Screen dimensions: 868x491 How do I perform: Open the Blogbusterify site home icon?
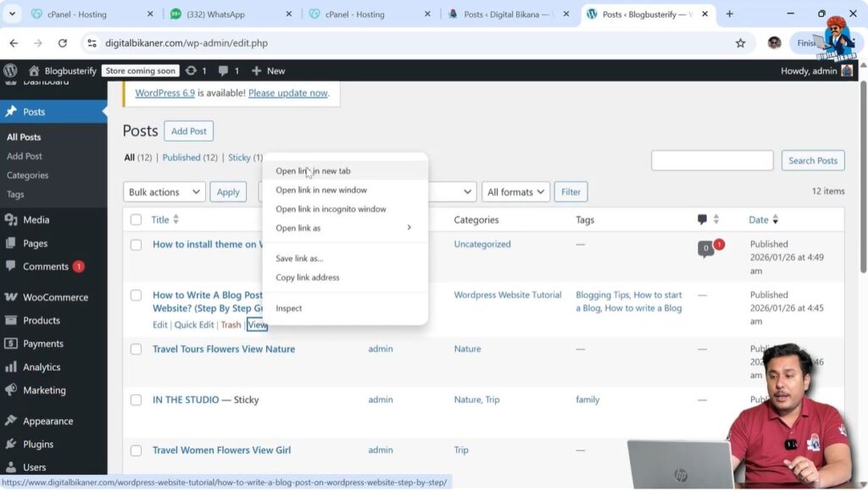pyautogui.click(x=34, y=71)
